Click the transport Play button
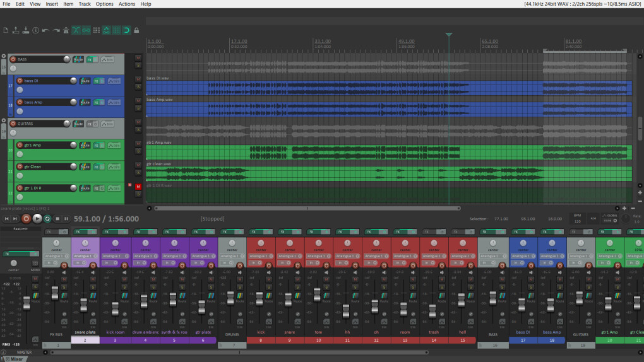The width and height of the screenshot is (644, 362). tap(37, 219)
